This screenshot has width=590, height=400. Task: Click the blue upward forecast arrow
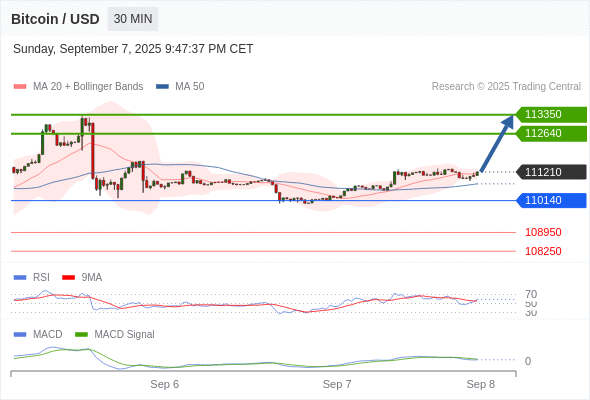(x=496, y=143)
